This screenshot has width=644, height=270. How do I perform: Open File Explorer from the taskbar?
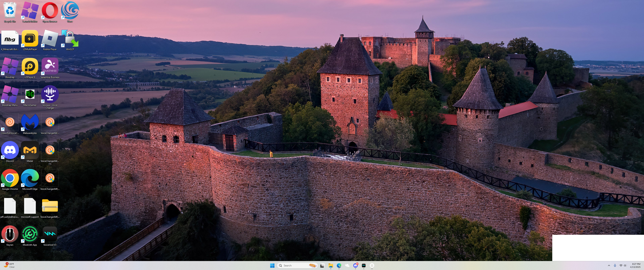point(330,265)
